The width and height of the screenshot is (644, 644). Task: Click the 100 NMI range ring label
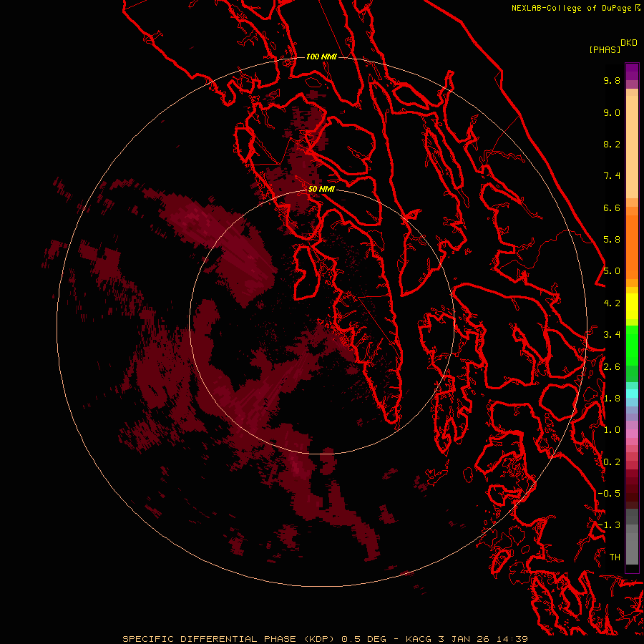(x=321, y=57)
